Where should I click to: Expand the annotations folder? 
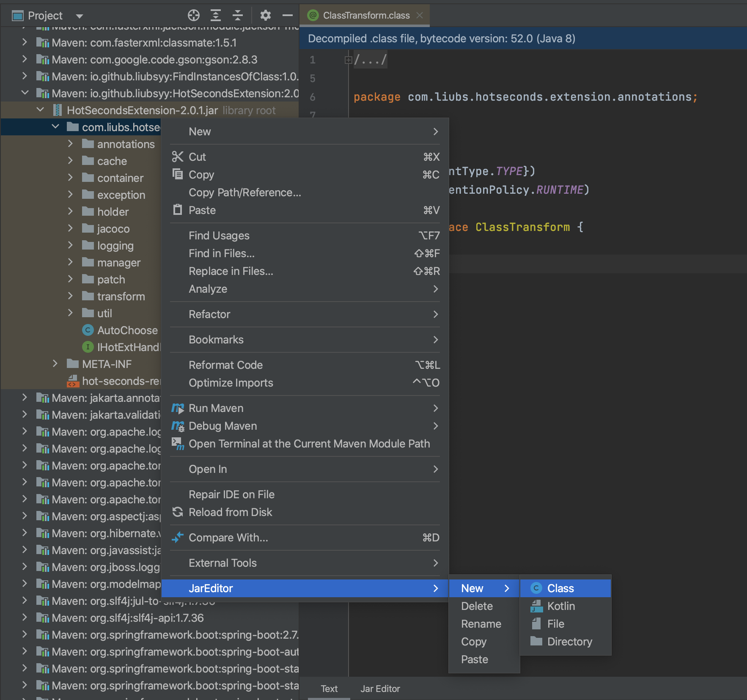[x=71, y=144]
